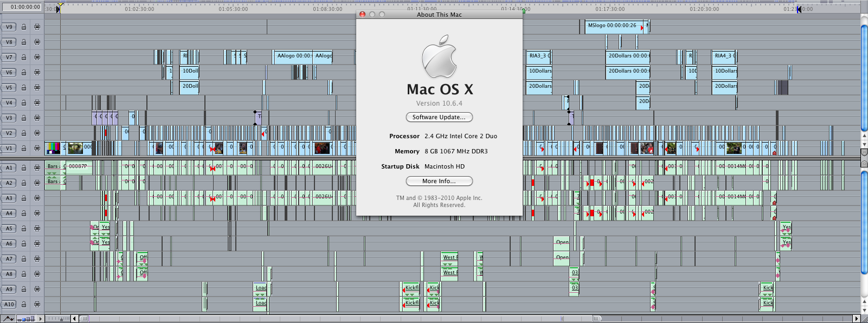Toggle Auto Select on audio track A5
Image resolution: width=868 pixels, height=323 pixels.
point(37,229)
